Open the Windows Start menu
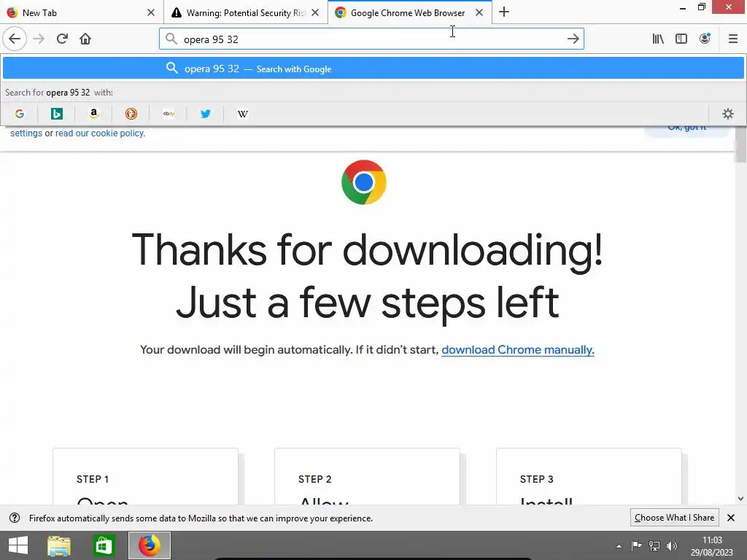Image resolution: width=747 pixels, height=560 pixels. [x=18, y=545]
